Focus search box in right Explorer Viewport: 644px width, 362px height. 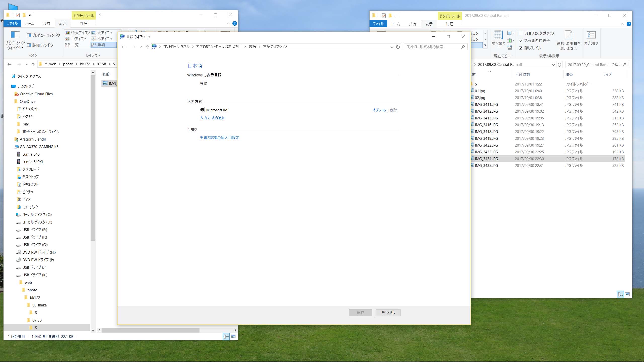point(597,65)
